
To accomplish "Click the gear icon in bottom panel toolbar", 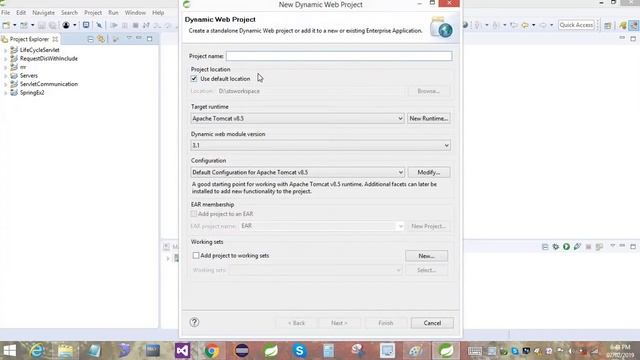I will (556, 247).
